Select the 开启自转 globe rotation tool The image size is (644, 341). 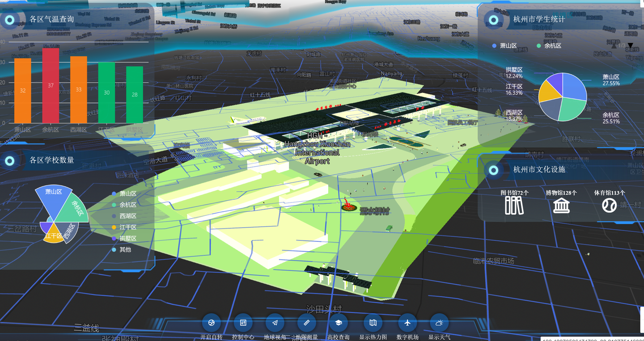pos(211,323)
